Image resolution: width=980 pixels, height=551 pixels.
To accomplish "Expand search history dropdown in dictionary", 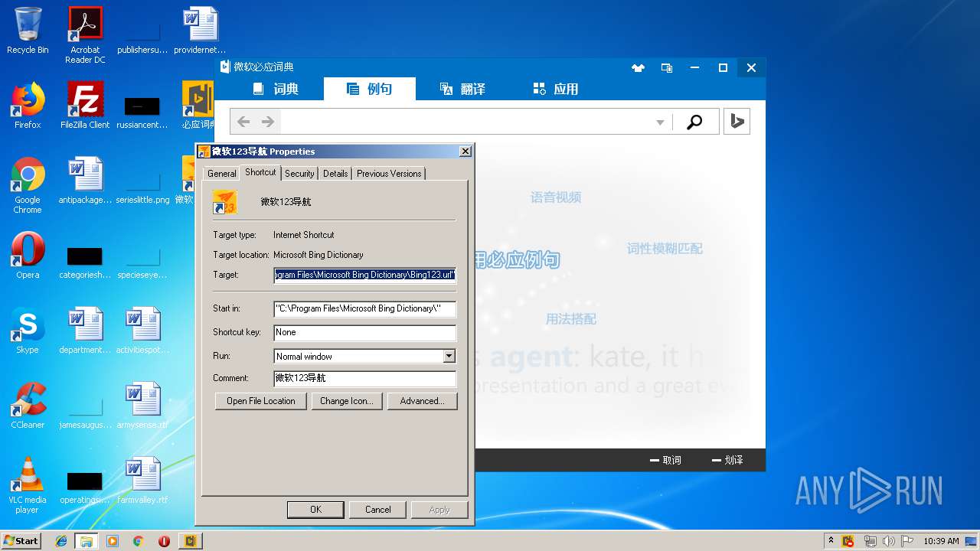I will (x=659, y=122).
